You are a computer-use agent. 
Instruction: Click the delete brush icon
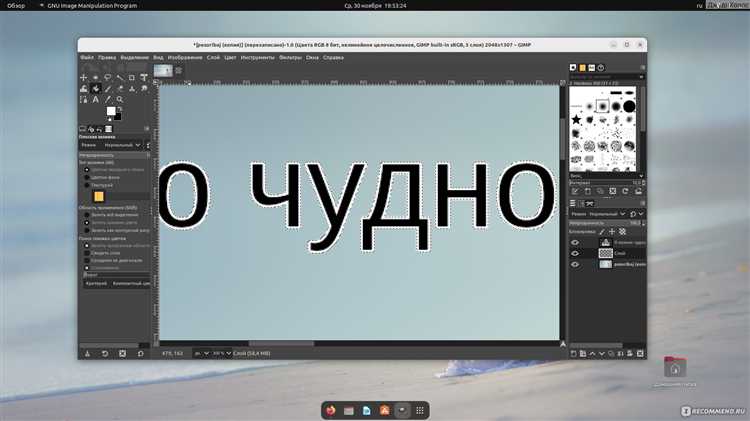point(613,191)
